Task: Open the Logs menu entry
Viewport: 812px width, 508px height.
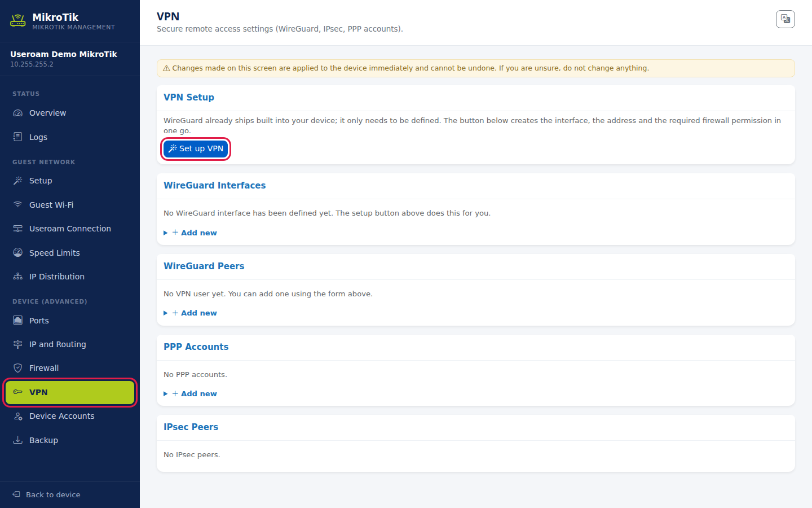Action: 70,137
